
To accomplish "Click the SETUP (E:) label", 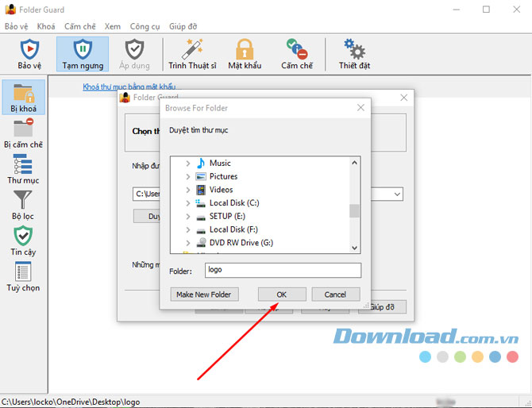I will pyautogui.click(x=227, y=216).
